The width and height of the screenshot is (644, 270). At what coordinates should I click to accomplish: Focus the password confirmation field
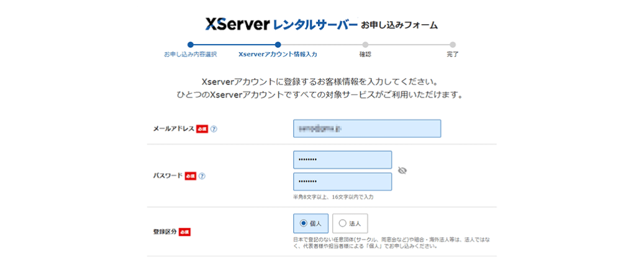click(343, 182)
